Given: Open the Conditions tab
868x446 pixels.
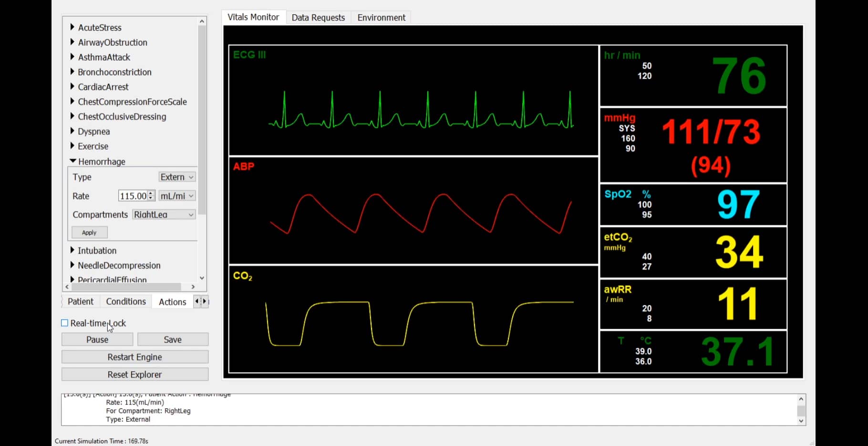Looking at the screenshot, I should tap(125, 301).
